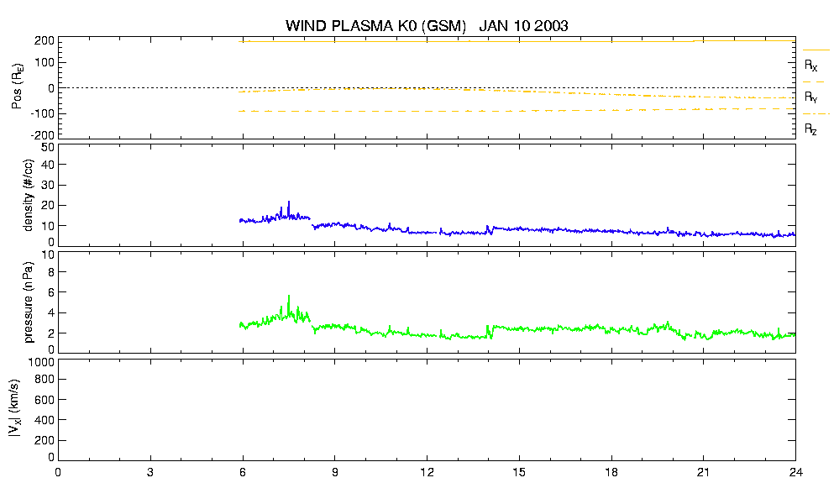
Task: Select the Rz legend label
Action: (x=810, y=129)
